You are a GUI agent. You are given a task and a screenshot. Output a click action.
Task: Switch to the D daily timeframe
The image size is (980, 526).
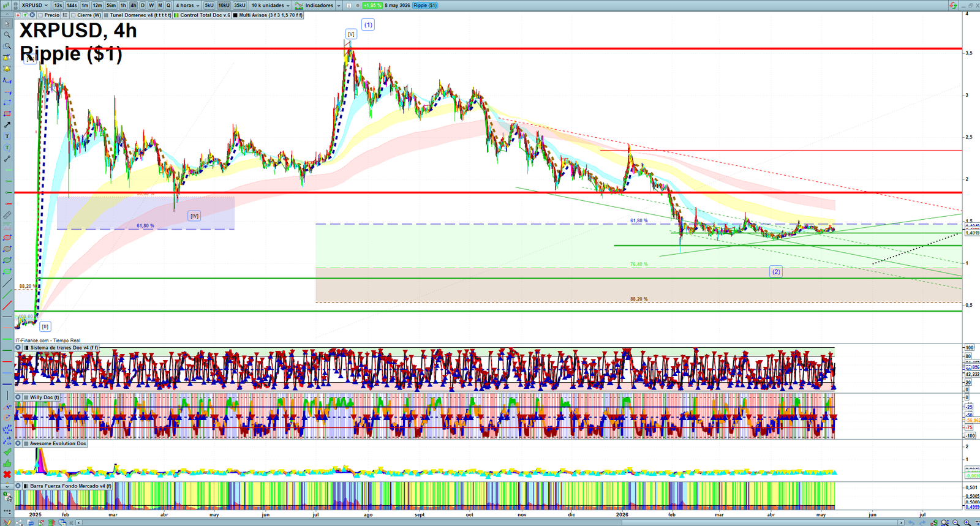tap(143, 6)
